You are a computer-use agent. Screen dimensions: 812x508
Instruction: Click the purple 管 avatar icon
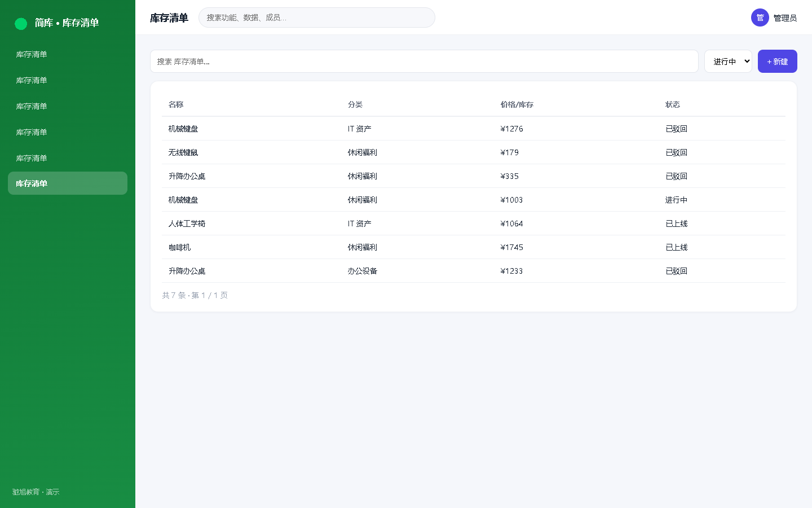760,17
